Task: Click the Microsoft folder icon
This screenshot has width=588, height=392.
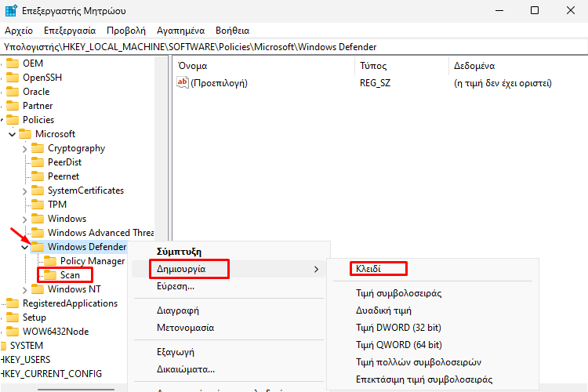Action: (25, 134)
